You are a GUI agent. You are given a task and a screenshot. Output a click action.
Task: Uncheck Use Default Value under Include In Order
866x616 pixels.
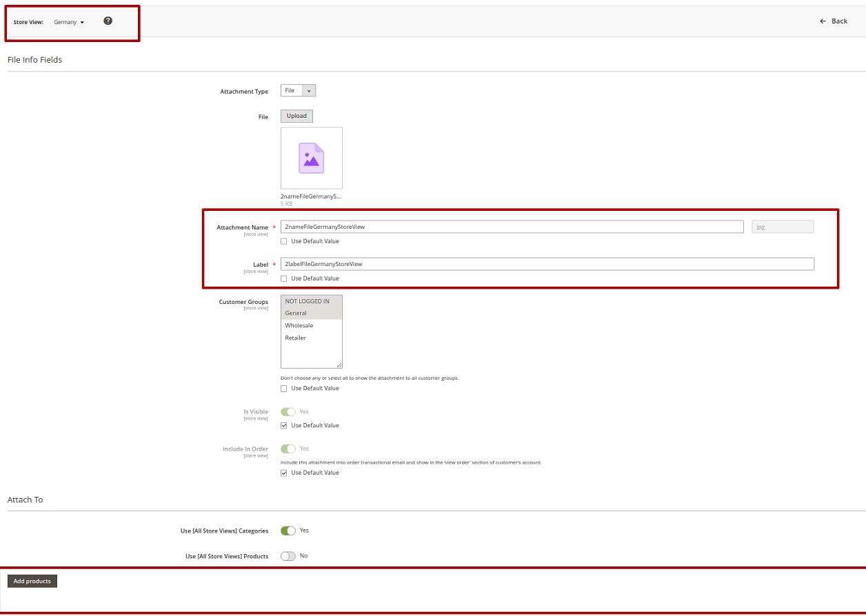tap(284, 473)
